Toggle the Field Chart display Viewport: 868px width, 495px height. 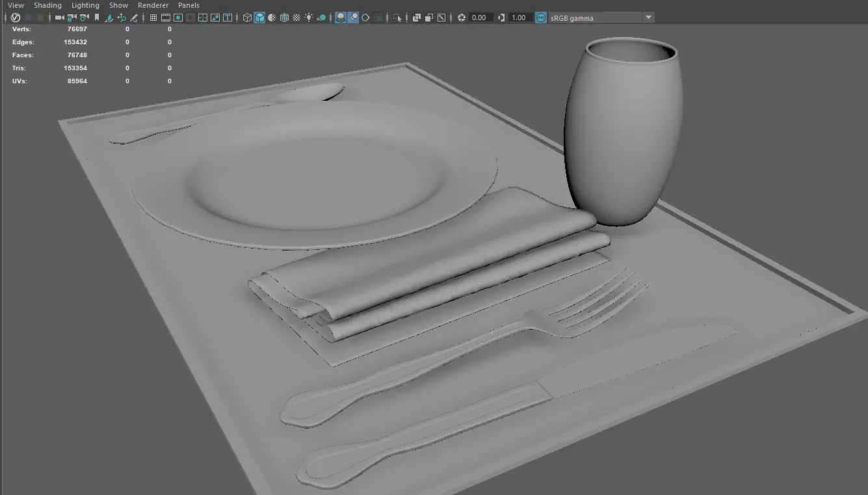click(x=202, y=18)
